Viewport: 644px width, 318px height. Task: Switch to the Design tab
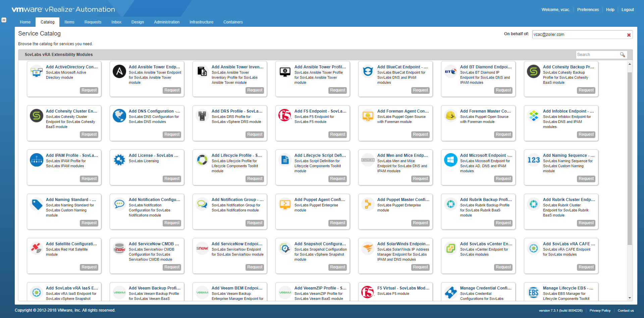138,22
